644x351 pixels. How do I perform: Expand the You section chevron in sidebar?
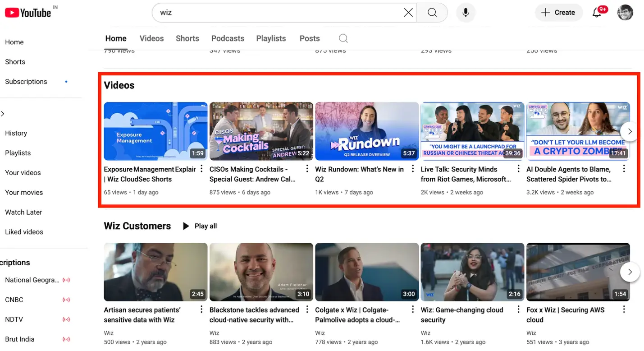3,114
